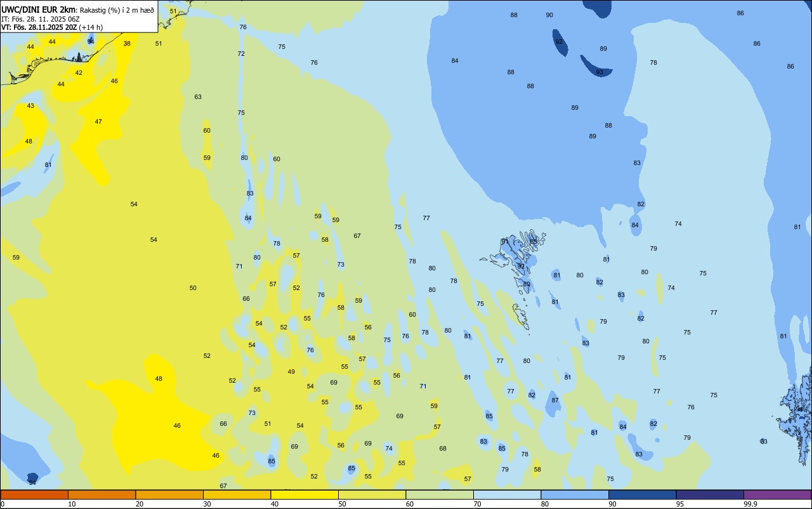Click the map humidity value '72'
The width and height of the screenshot is (812, 509).
241,54
